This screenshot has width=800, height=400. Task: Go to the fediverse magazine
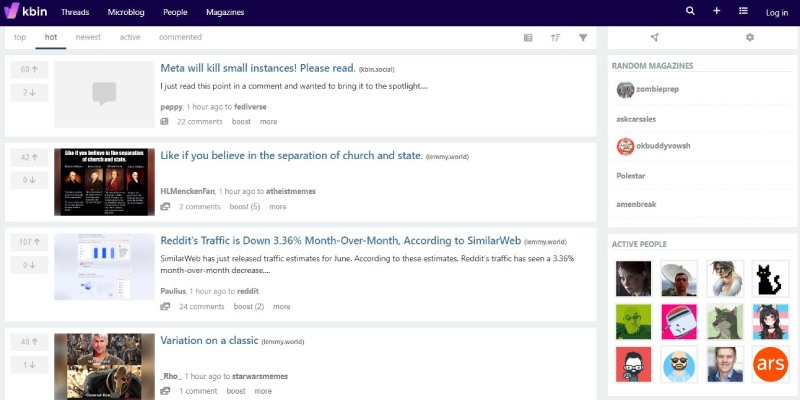(250, 107)
